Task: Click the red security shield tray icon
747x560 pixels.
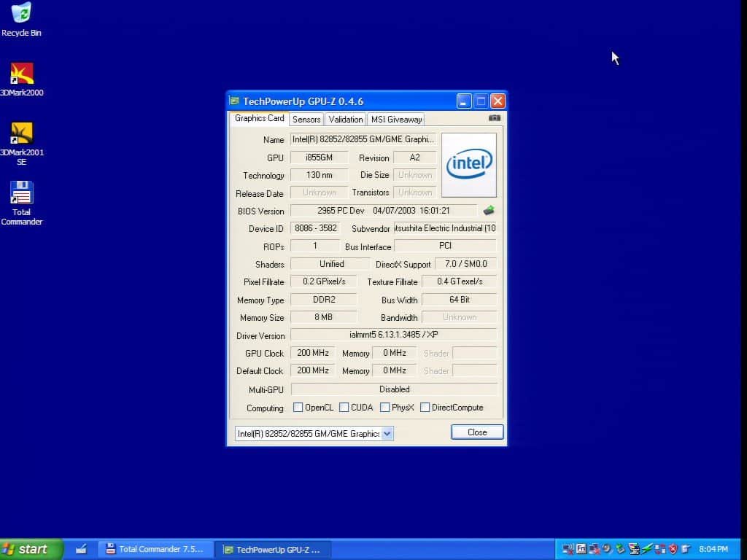Action: 673,549
